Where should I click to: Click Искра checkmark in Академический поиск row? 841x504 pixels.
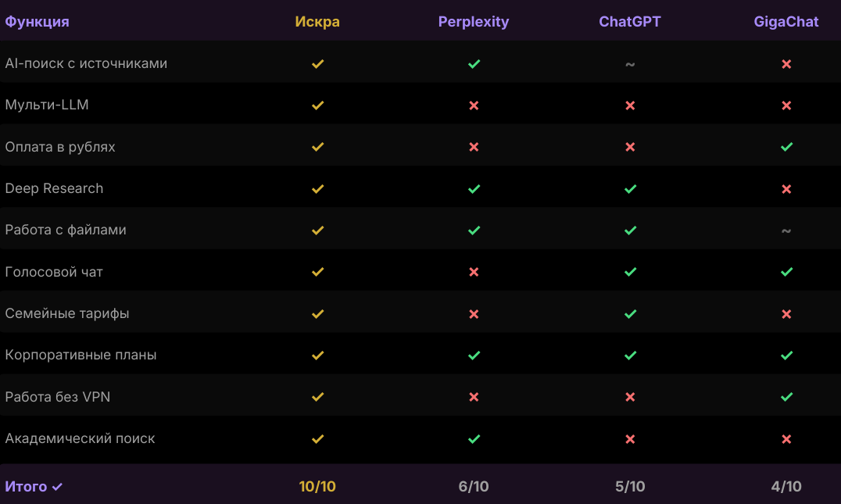point(317,438)
